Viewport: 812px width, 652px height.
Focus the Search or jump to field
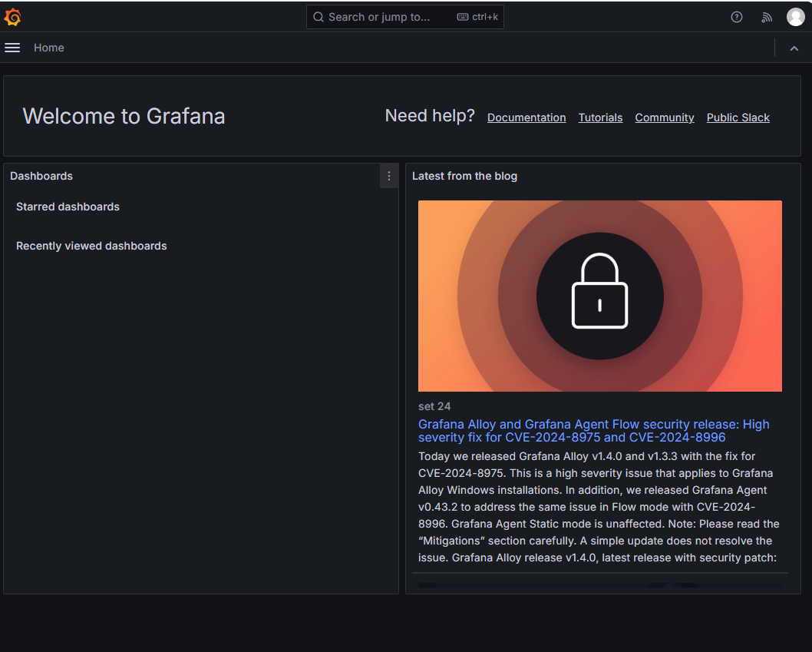pyautogui.click(x=405, y=17)
